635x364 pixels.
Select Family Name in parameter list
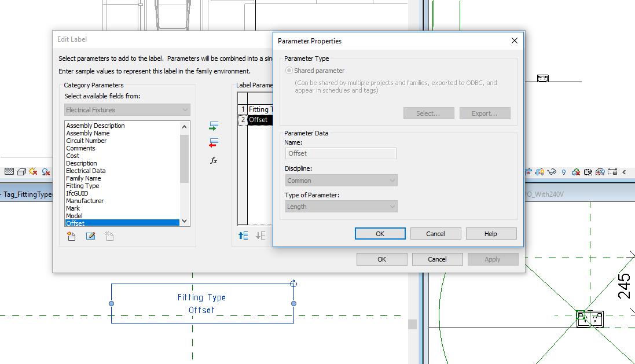[x=122, y=178]
